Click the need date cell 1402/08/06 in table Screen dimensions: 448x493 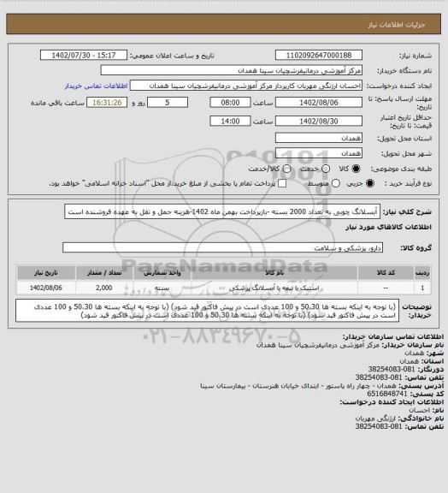46,288
